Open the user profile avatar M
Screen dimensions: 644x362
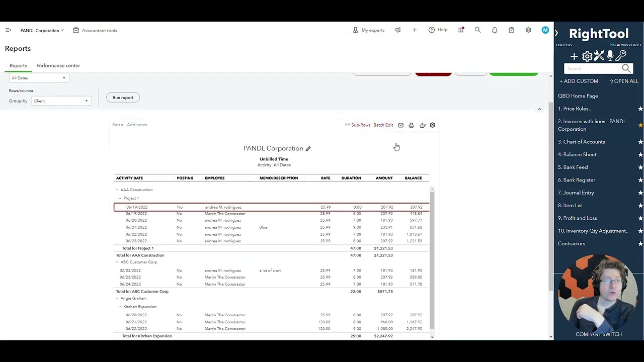tap(545, 30)
